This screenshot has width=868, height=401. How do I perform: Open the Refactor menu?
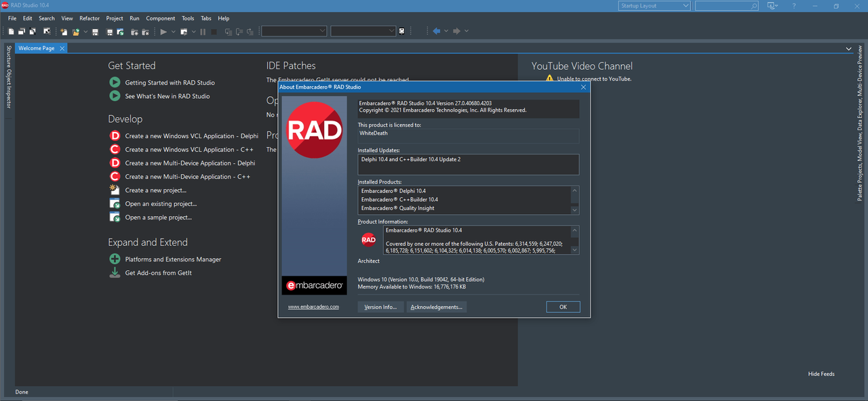(90, 18)
